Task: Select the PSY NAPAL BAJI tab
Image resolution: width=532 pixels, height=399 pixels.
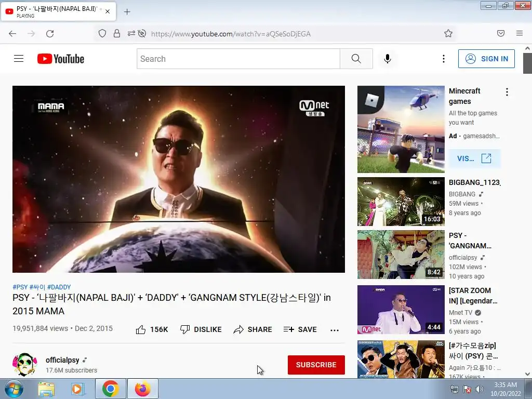Action: point(58,11)
